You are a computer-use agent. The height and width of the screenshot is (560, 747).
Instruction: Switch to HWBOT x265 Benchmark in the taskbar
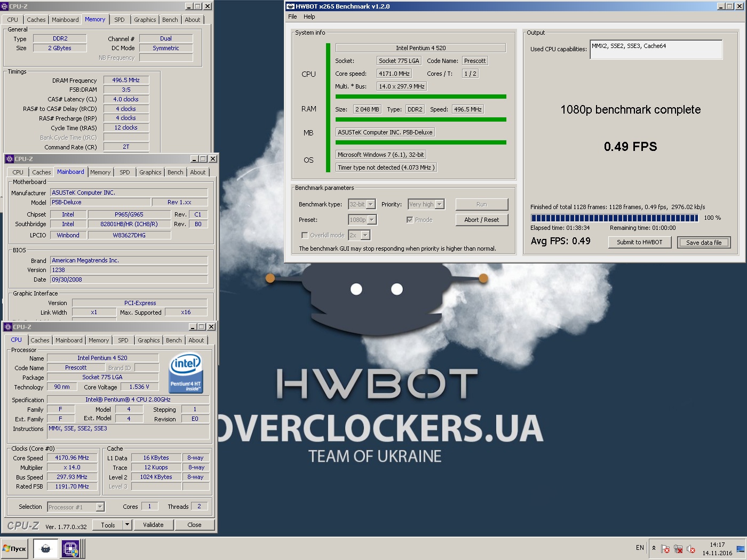pyautogui.click(x=46, y=548)
